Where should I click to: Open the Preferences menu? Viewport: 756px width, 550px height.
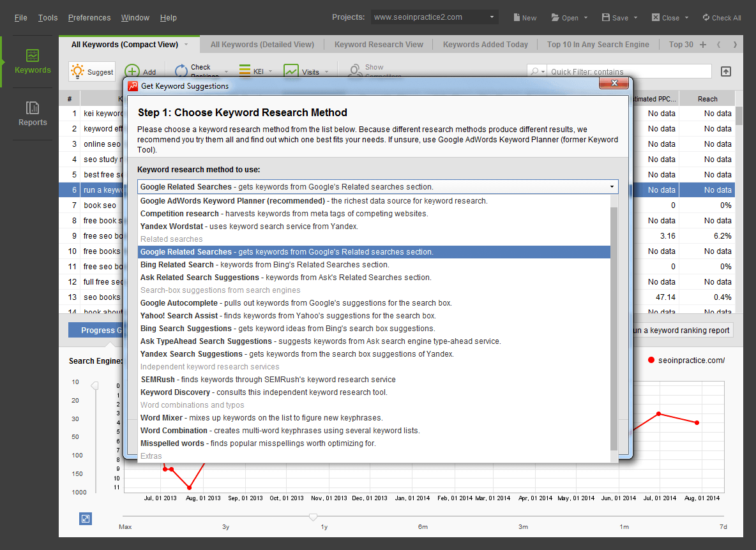pos(89,17)
